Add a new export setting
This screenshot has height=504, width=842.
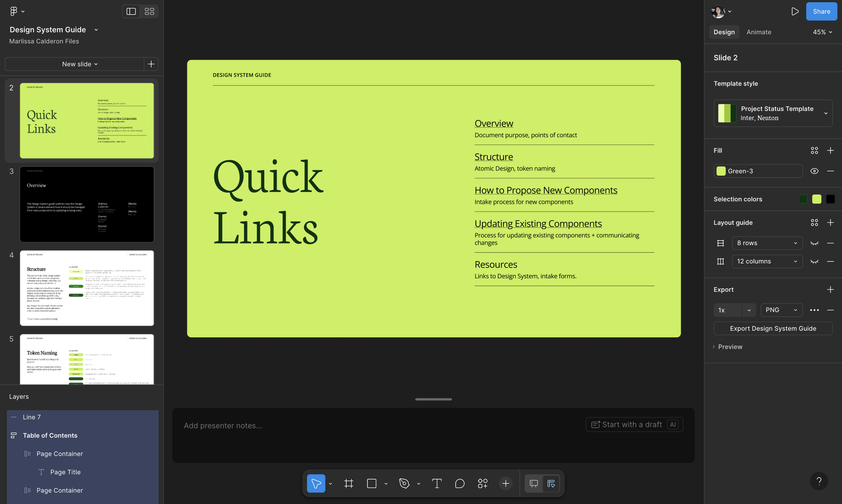(x=830, y=289)
